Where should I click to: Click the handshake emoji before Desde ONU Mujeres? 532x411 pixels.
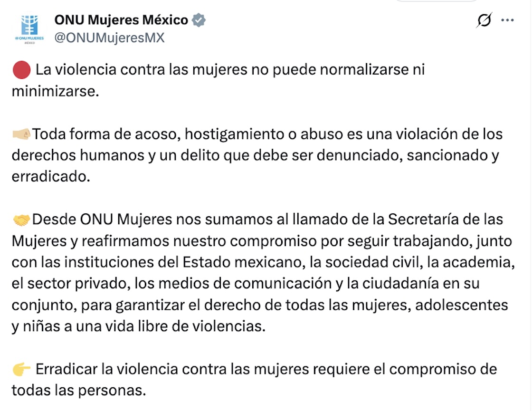[21, 219]
